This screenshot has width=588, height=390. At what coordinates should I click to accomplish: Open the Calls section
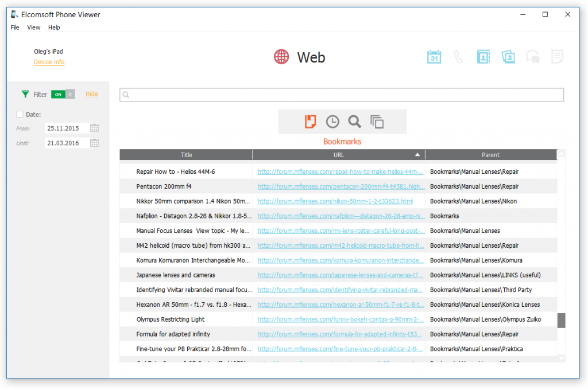tap(459, 56)
